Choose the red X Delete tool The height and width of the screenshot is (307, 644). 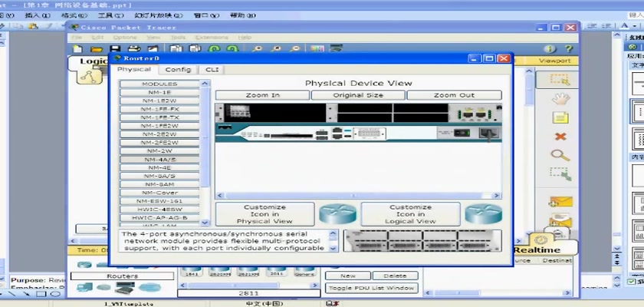coord(560,137)
